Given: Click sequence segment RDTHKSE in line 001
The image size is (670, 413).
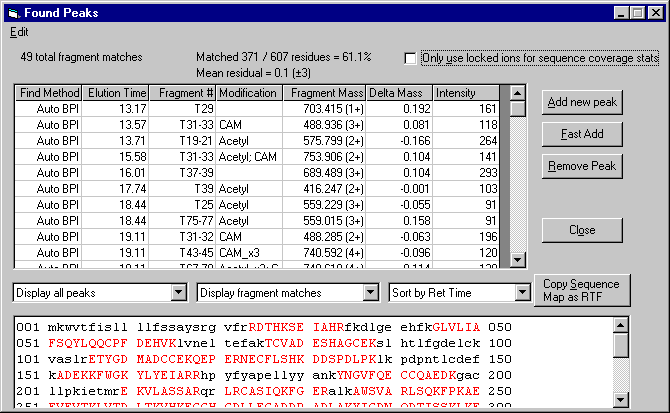Looking at the screenshot, I should click(x=276, y=328).
